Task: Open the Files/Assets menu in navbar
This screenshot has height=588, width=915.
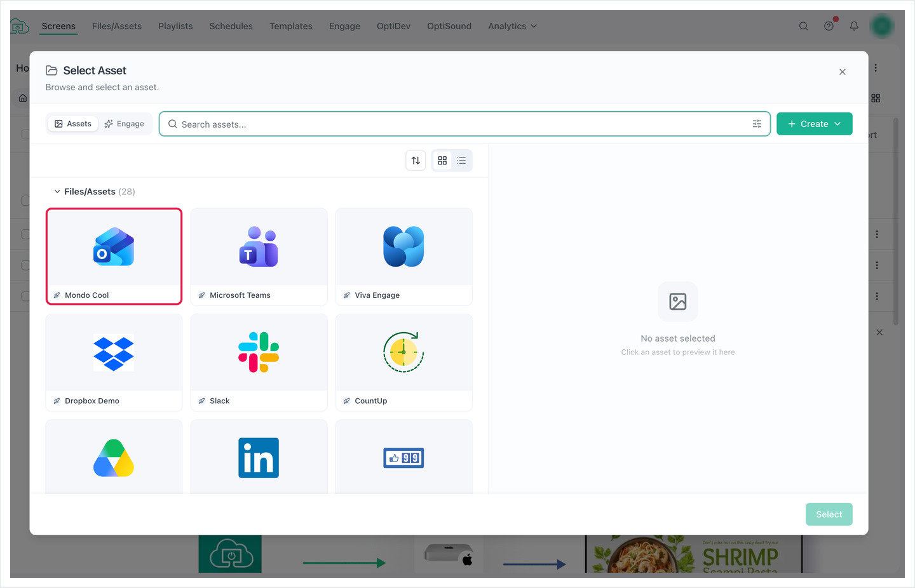Action: [x=117, y=26]
